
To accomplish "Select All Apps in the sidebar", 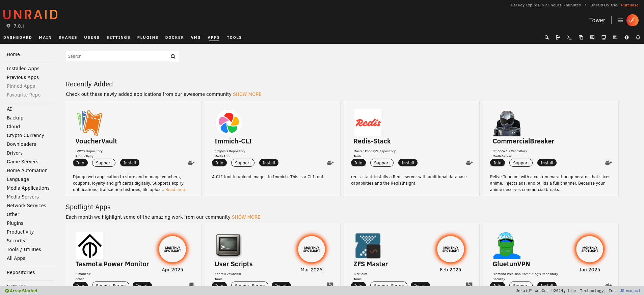I will click(x=16, y=258).
